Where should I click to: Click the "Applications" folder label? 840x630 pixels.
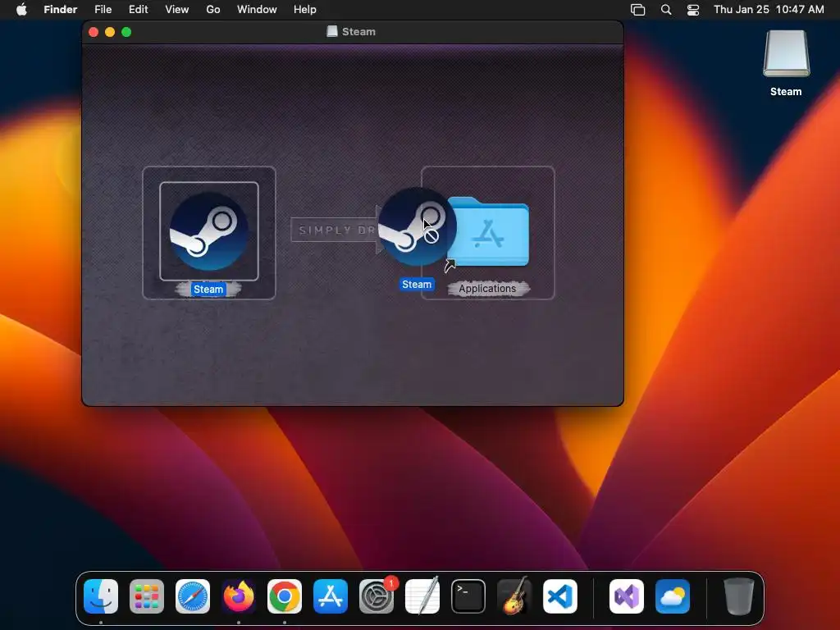(487, 288)
